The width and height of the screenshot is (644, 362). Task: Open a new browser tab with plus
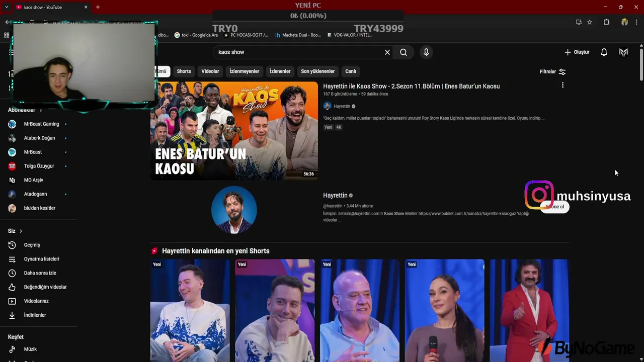(x=98, y=7)
